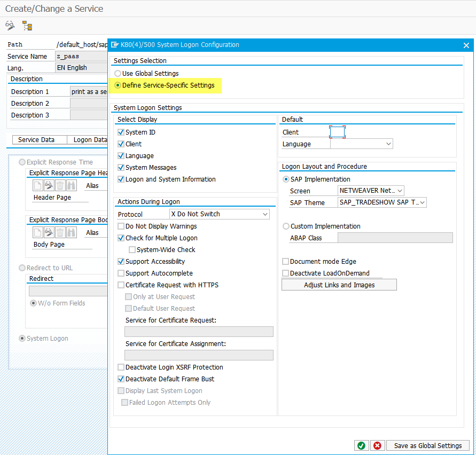Click the Adjust Links and Images button
Screen dimensions: 476x455
pos(339,285)
